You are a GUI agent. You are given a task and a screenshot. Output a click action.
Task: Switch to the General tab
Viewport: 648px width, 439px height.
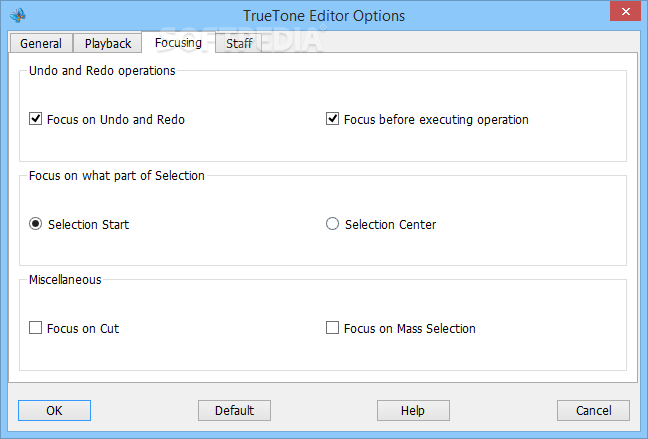(x=41, y=43)
